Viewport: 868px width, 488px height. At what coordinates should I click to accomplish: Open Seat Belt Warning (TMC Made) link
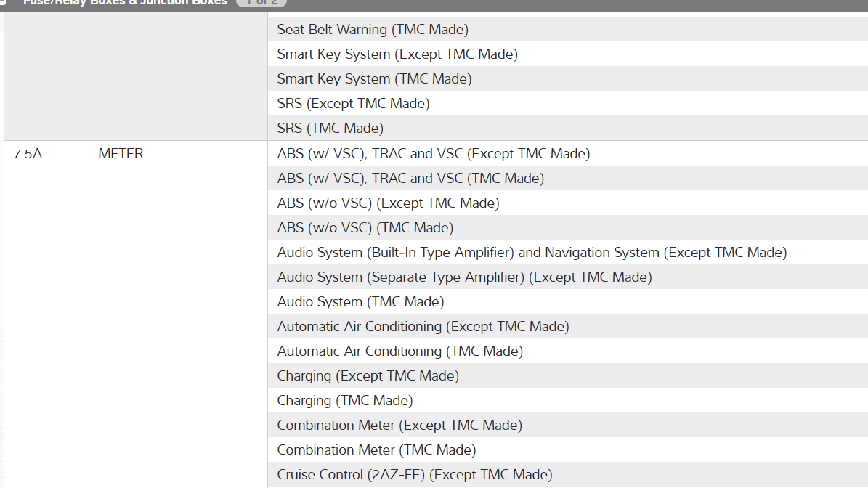373,30
